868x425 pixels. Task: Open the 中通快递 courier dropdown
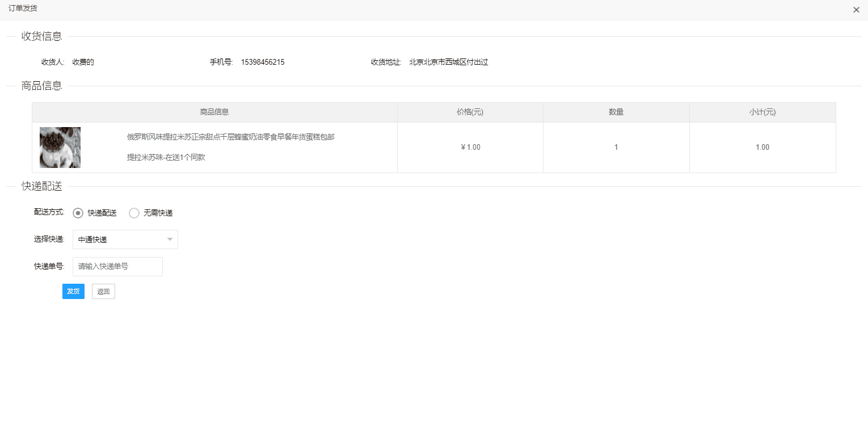(x=125, y=239)
